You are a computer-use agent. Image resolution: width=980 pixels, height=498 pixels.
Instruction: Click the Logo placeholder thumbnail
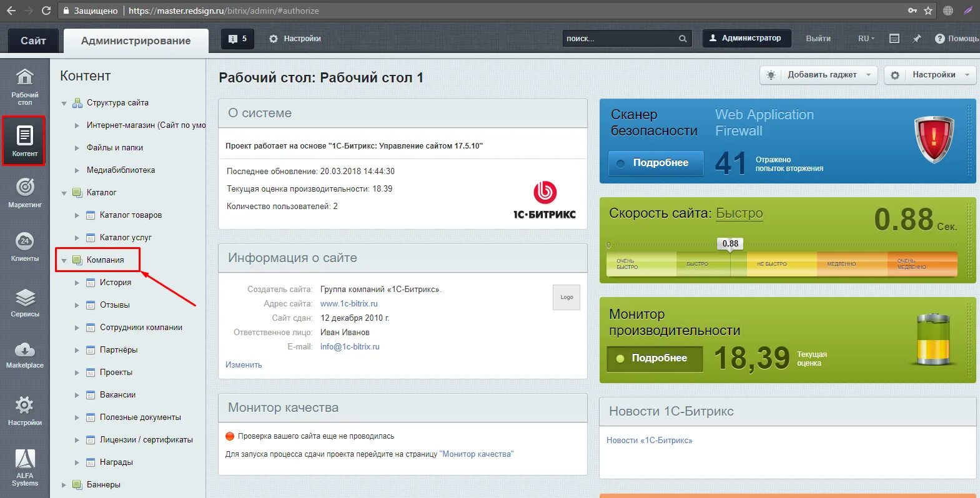567,297
